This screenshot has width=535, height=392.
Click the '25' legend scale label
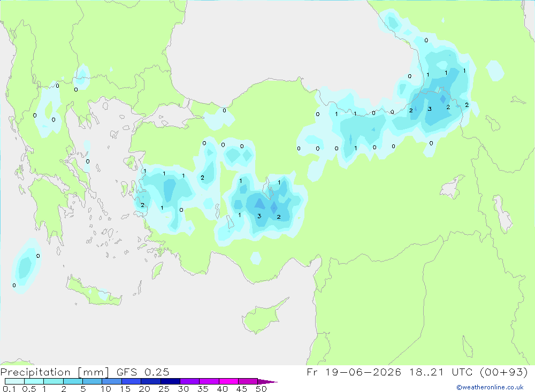pyautogui.click(x=164, y=389)
